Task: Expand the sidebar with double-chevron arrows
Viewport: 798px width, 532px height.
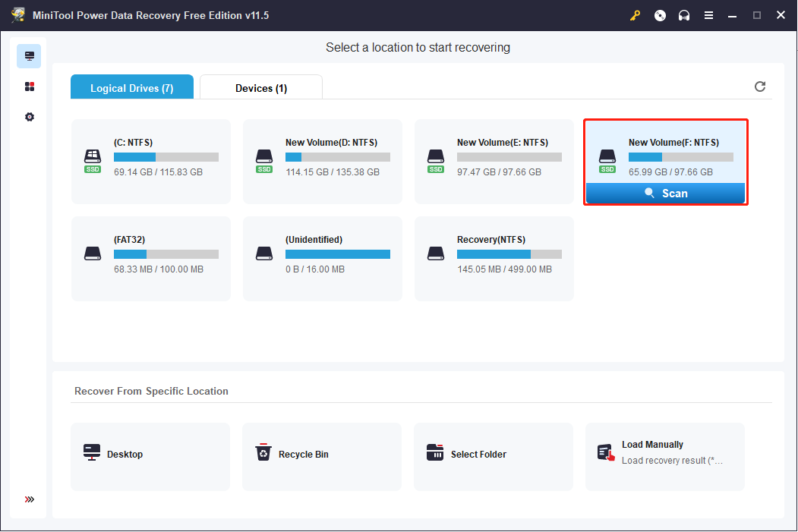Action: coord(30,499)
